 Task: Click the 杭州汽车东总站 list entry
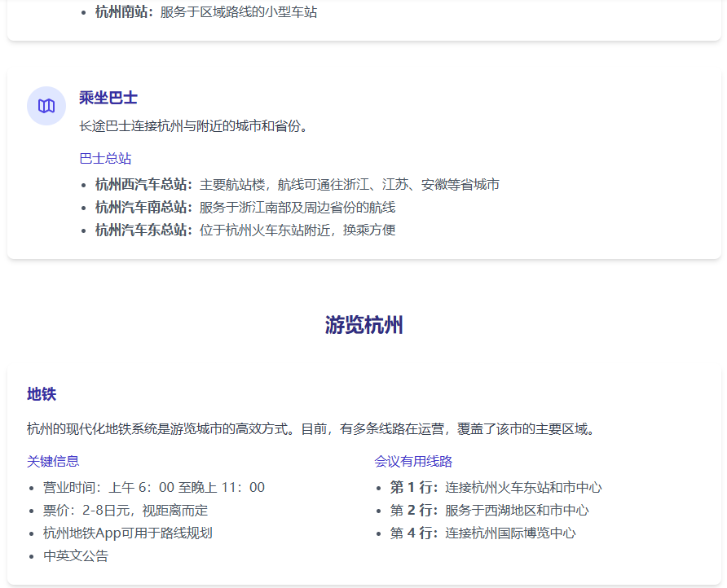(x=245, y=230)
